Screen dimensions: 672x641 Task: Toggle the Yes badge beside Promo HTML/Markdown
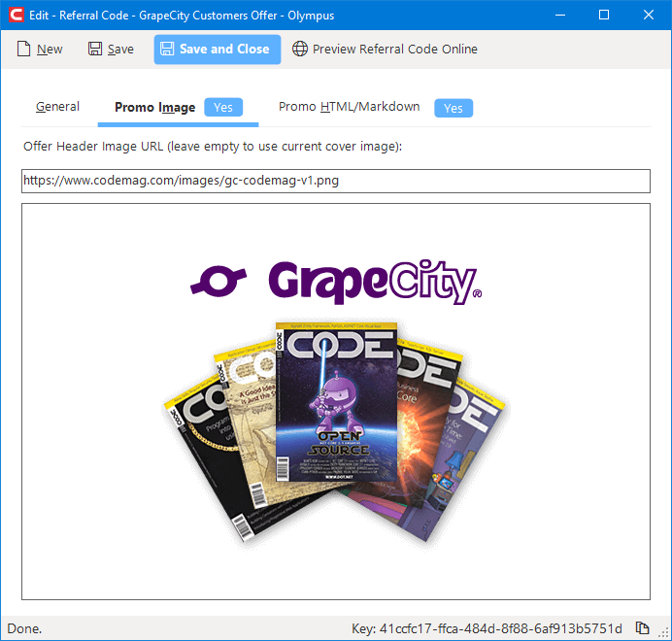pos(454,108)
